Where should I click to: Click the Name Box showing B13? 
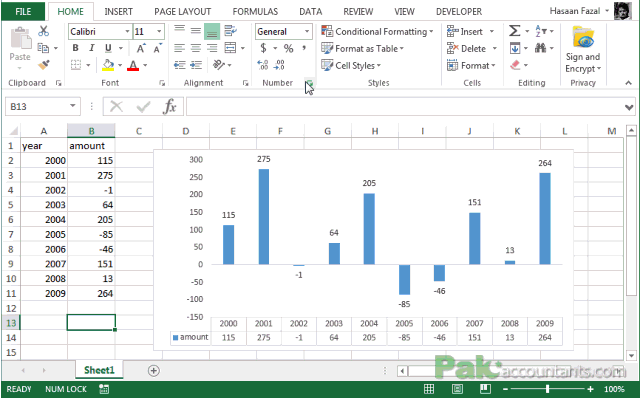pos(42,107)
